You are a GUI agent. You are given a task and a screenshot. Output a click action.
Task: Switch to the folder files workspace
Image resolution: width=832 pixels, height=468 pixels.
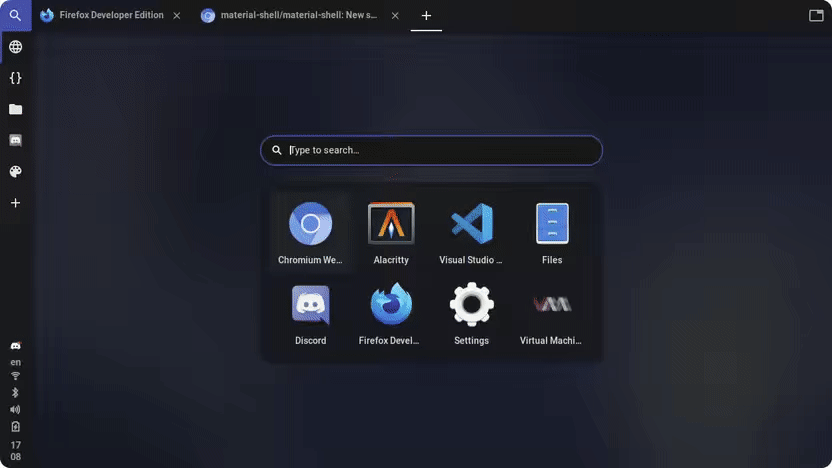point(15,109)
